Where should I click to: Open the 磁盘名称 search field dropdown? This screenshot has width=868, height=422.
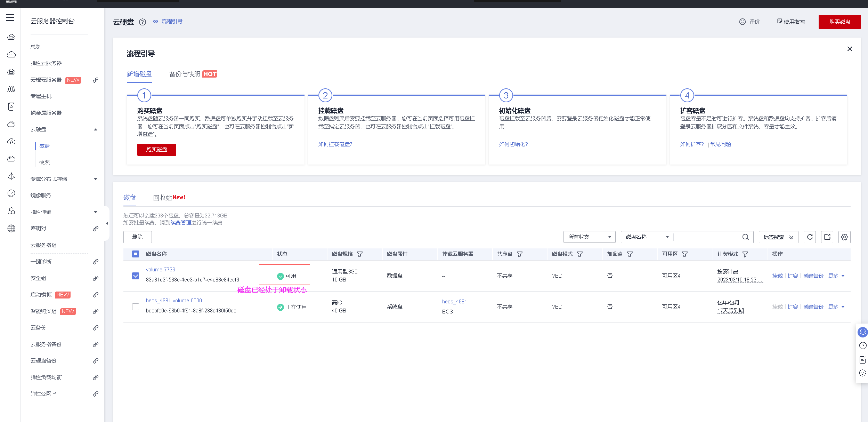pyautogui.click(x=647, y=237)
